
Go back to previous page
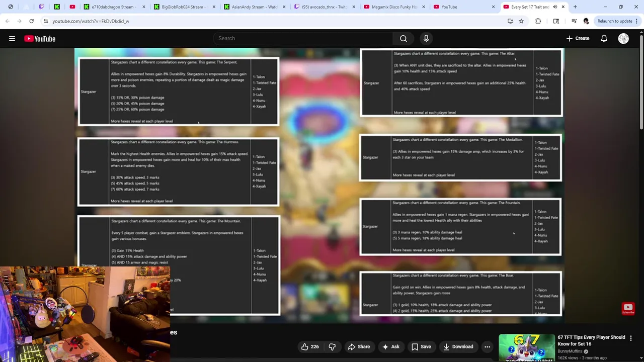(8, 21)
